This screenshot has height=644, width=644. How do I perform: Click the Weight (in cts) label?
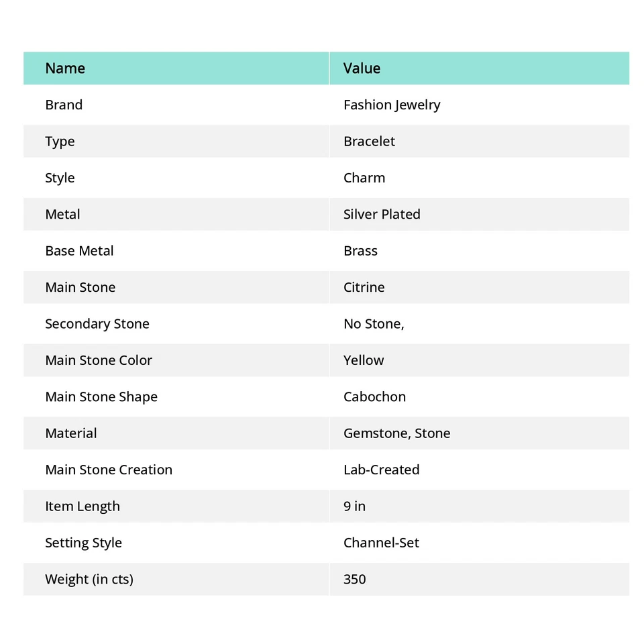pyautogui.click(x=89, y=579)
